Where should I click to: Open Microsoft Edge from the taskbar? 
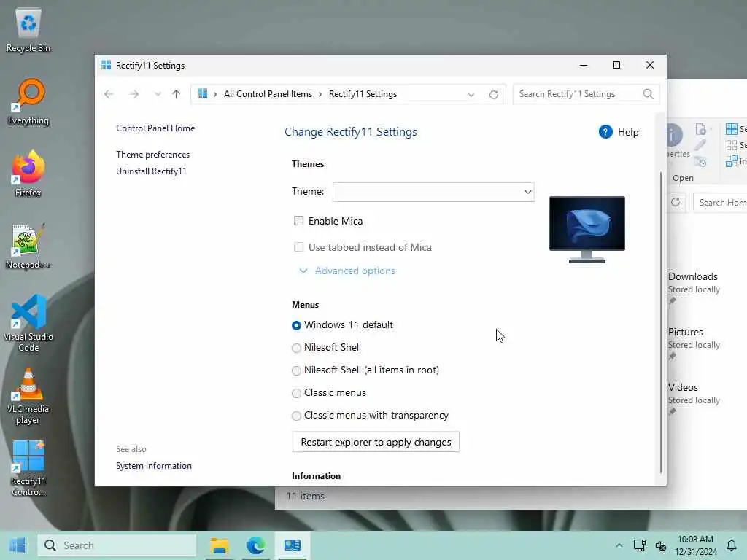point(256,545)
